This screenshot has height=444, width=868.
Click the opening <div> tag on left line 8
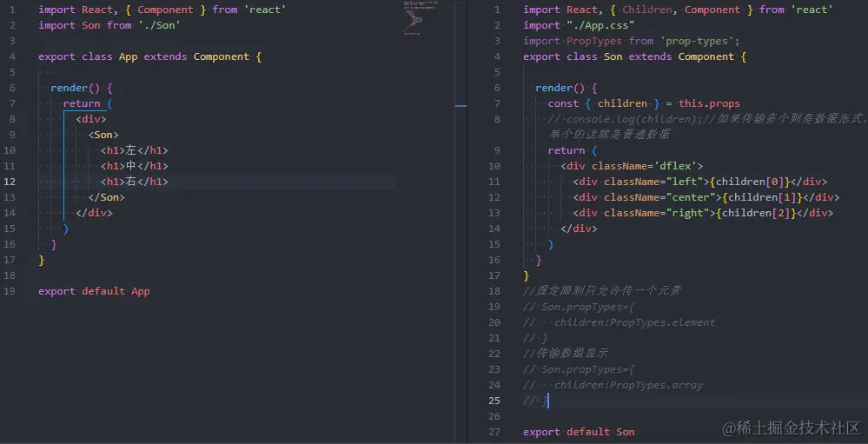pos(90,119)
